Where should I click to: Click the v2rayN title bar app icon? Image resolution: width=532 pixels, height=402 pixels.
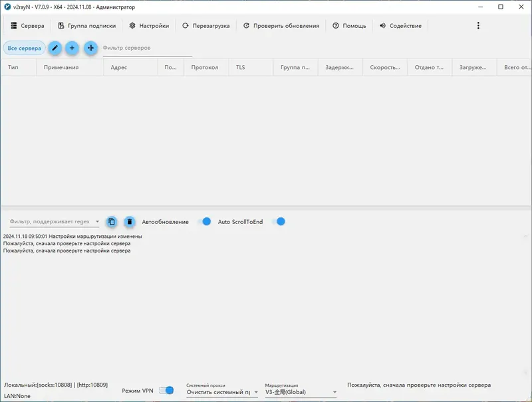[x=7, y=7]
